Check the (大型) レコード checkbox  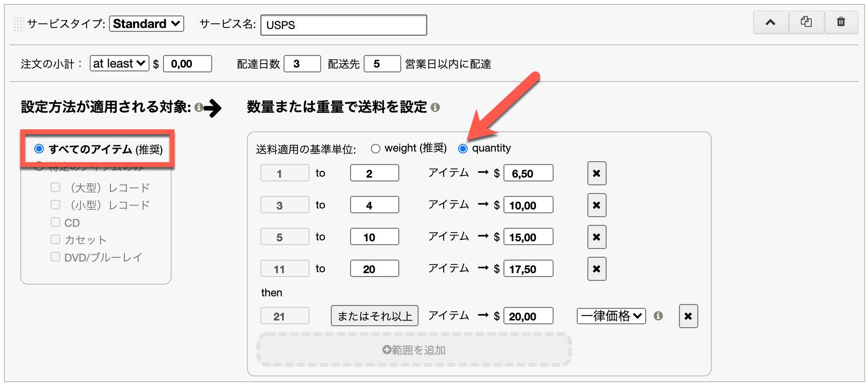pyautogui.click(x=55, y=187)
